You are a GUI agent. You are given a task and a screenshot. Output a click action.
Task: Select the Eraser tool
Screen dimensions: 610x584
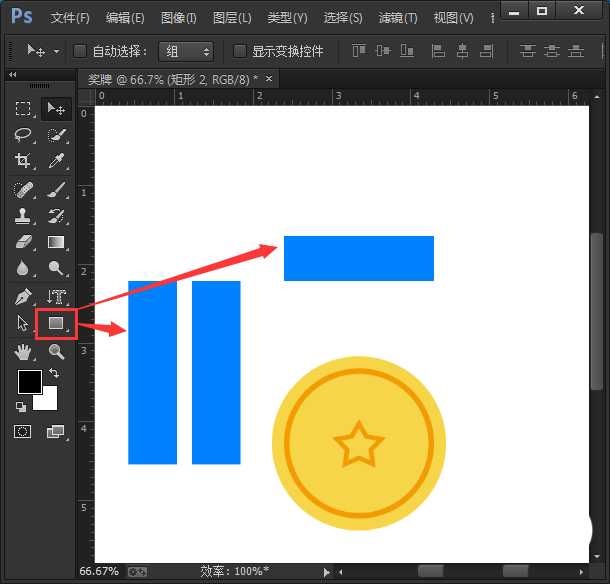(x=24, y=242)
